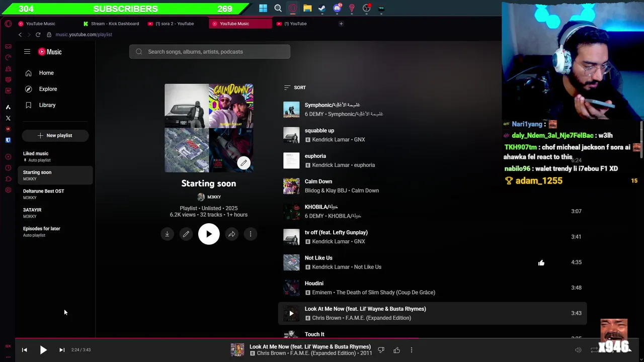Screen dimensions: 644x362
Task: Open Opera sidebar settings gear
Action: [x=8, y=190]
